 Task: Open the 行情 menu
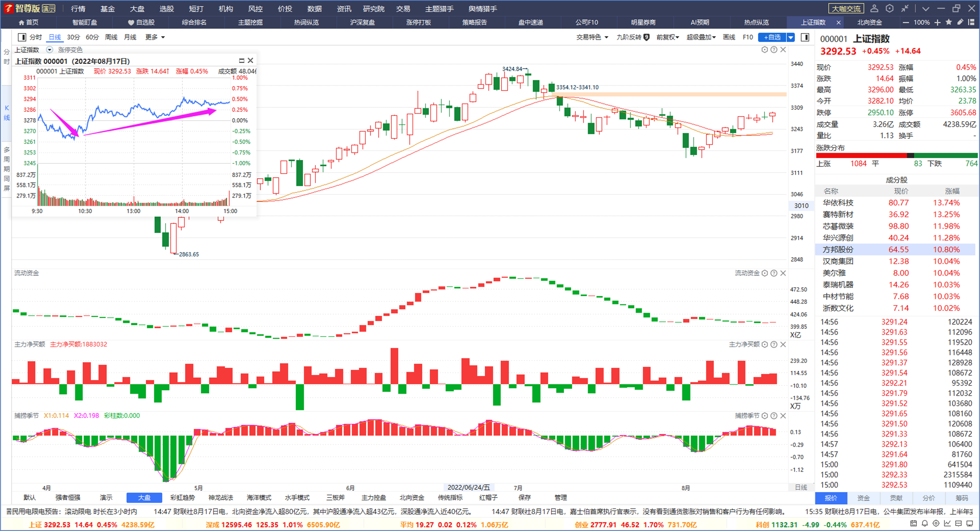click(78, 8)
